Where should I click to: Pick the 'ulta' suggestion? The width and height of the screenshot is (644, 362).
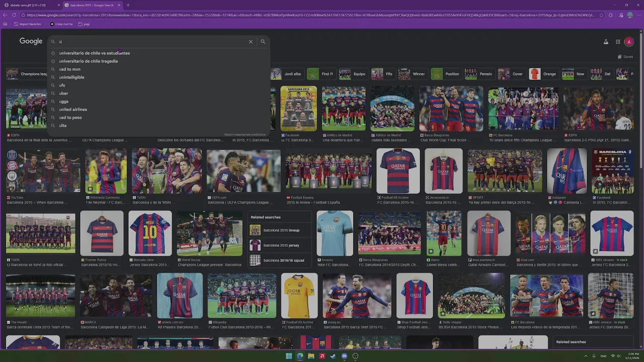62,125
